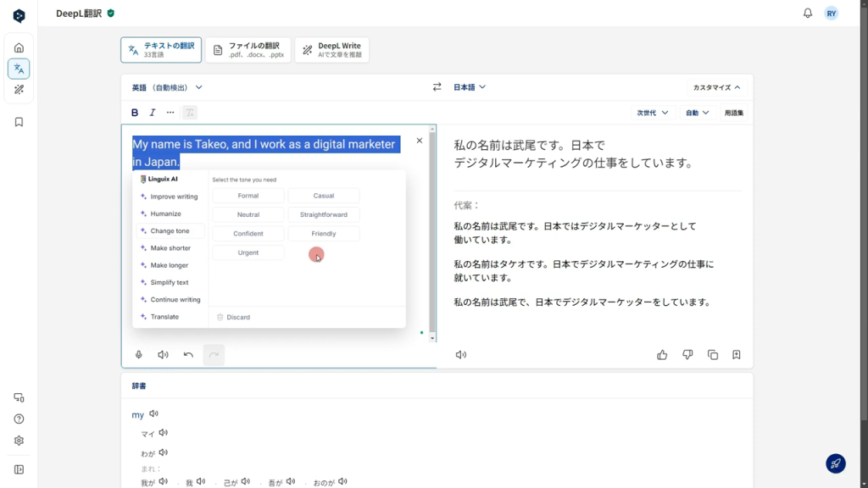Undo the last edit

pyautogui.click(x=188, y=355)
